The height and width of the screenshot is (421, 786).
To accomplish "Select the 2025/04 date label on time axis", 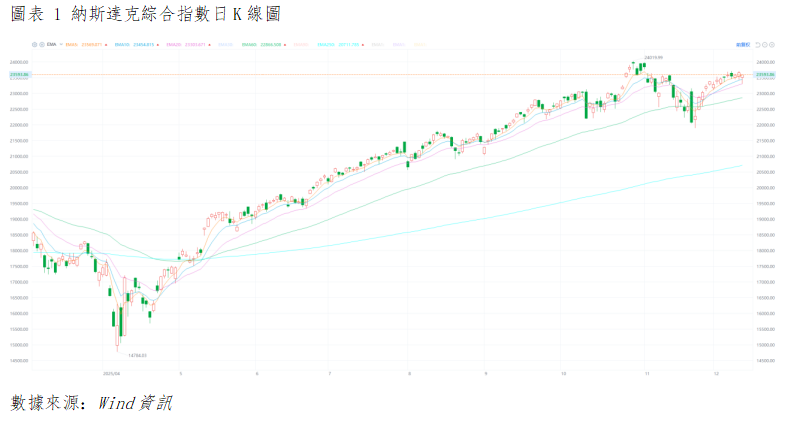I will tap(112, 373).
